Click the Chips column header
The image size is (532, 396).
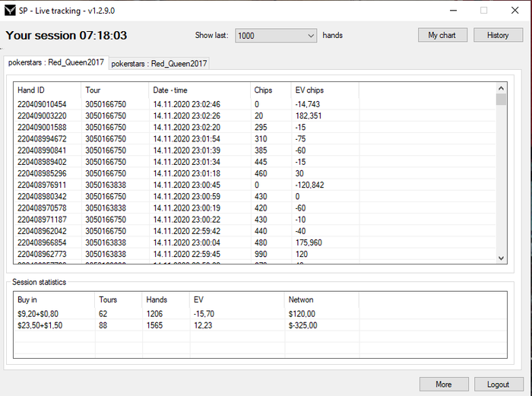(271, 90)
